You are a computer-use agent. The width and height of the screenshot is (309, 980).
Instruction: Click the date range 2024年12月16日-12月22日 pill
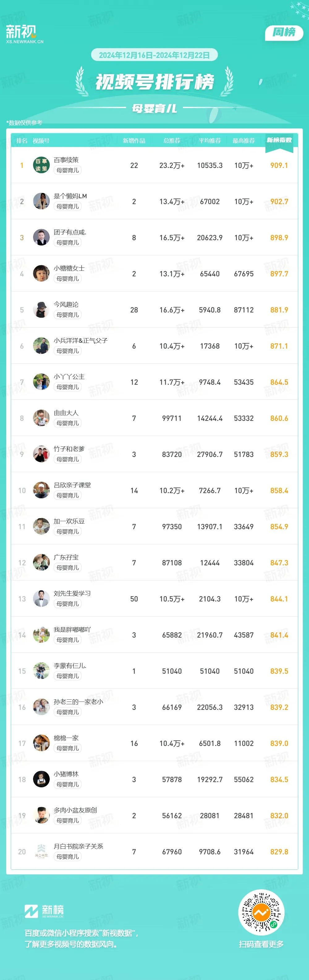[154, 55]
